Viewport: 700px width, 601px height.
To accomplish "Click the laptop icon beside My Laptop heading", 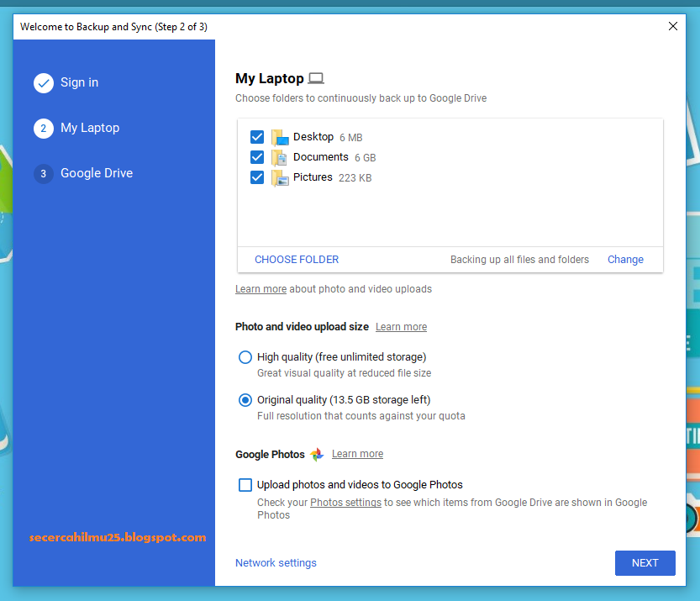I will 316,78.
